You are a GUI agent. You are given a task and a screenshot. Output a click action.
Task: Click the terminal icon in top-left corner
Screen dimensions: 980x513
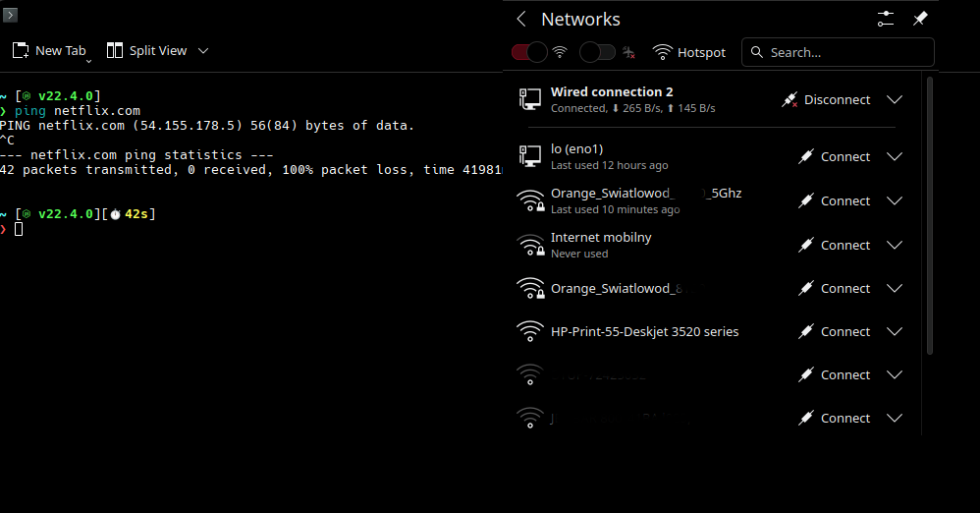click(x=10, y=15)
